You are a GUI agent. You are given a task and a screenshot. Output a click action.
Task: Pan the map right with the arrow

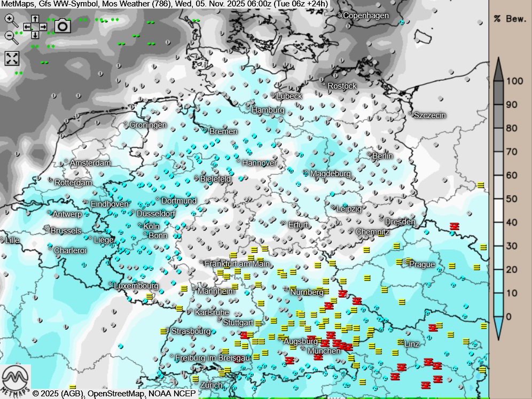[x=43, y=27]
